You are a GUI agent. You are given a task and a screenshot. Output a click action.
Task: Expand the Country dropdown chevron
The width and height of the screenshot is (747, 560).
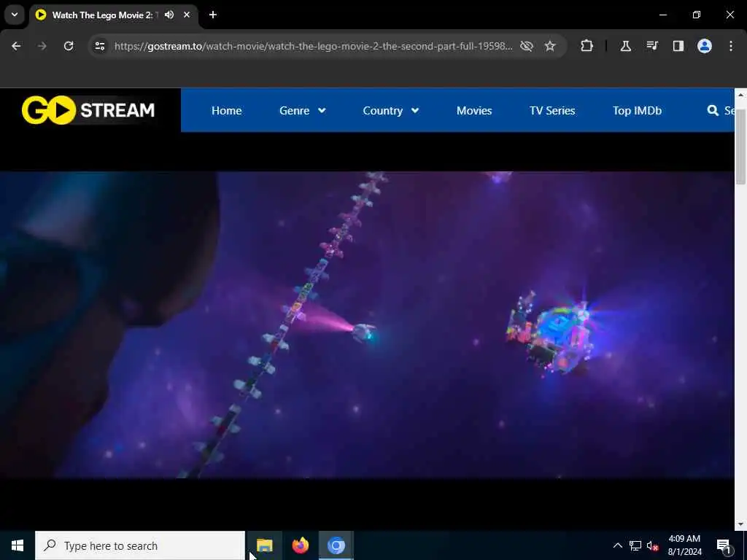415,111
